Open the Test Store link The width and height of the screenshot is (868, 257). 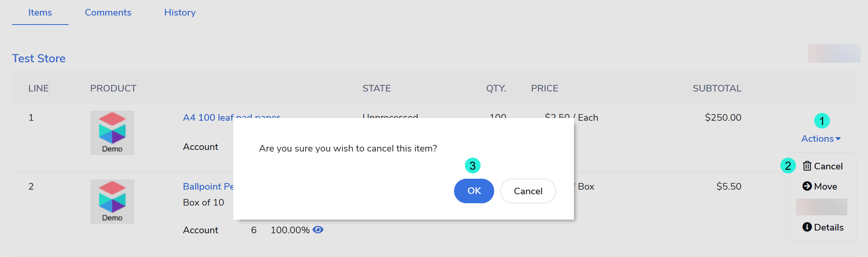pyautogui.click(x=39, y=58)
